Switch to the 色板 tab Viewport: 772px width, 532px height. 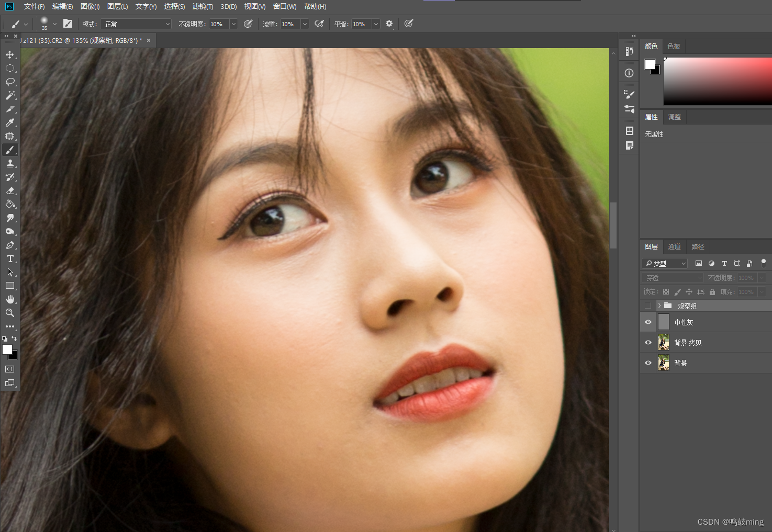pyautogui.click(x=674, y=47)
